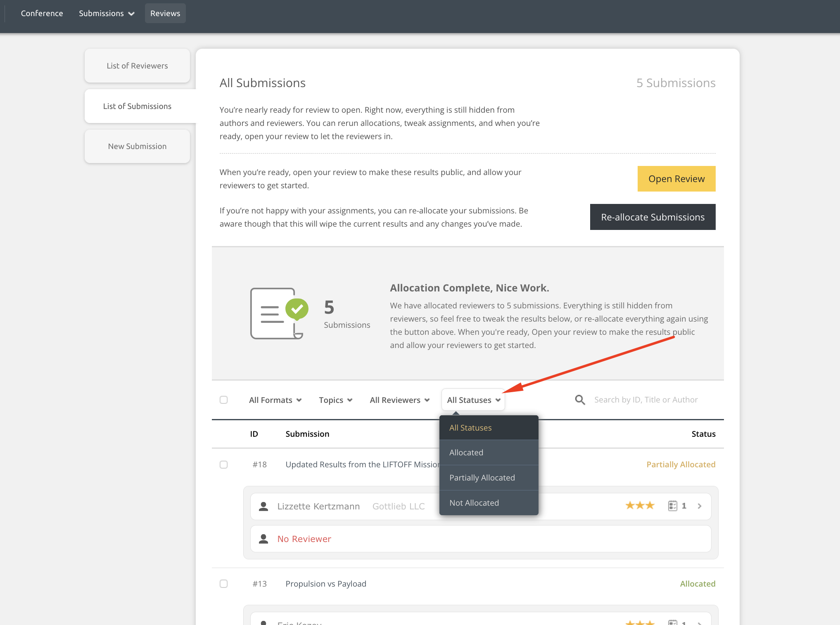
Task: Open the List of Reviewers sidebar tab
Action: pos(137,66)
